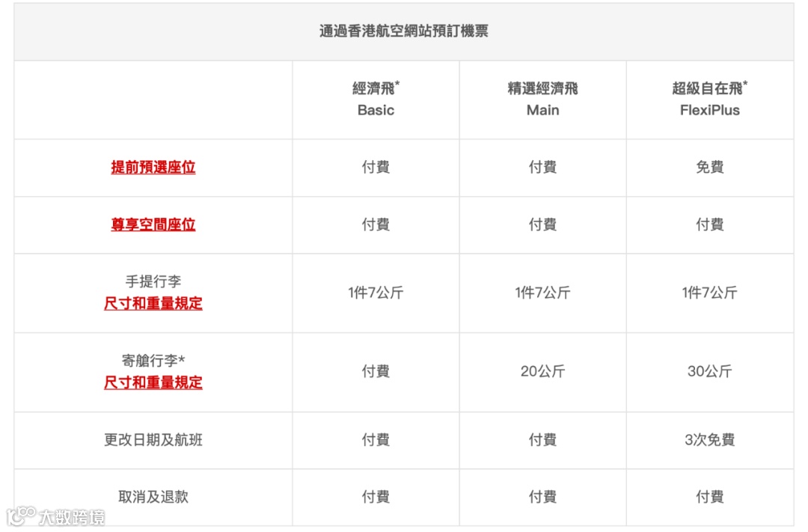Click Basic column 付費 in 取消及退款 row

(x=376, y=497)
